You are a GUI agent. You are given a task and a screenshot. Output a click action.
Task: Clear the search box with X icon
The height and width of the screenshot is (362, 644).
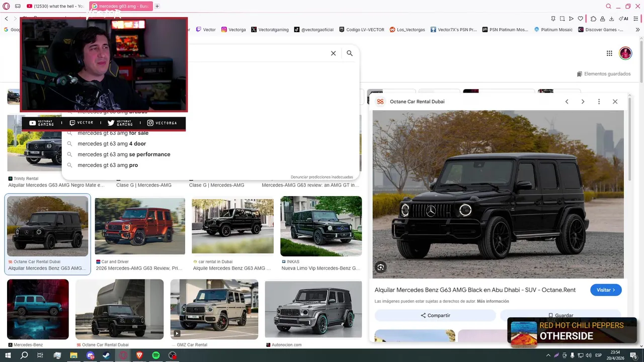click(x=333, y=53)
